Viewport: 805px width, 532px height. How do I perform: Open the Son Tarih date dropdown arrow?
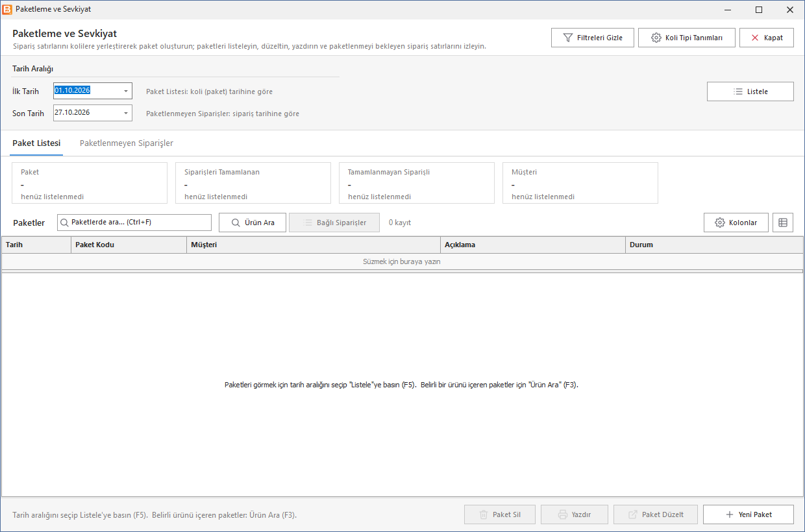pos(126,113)
